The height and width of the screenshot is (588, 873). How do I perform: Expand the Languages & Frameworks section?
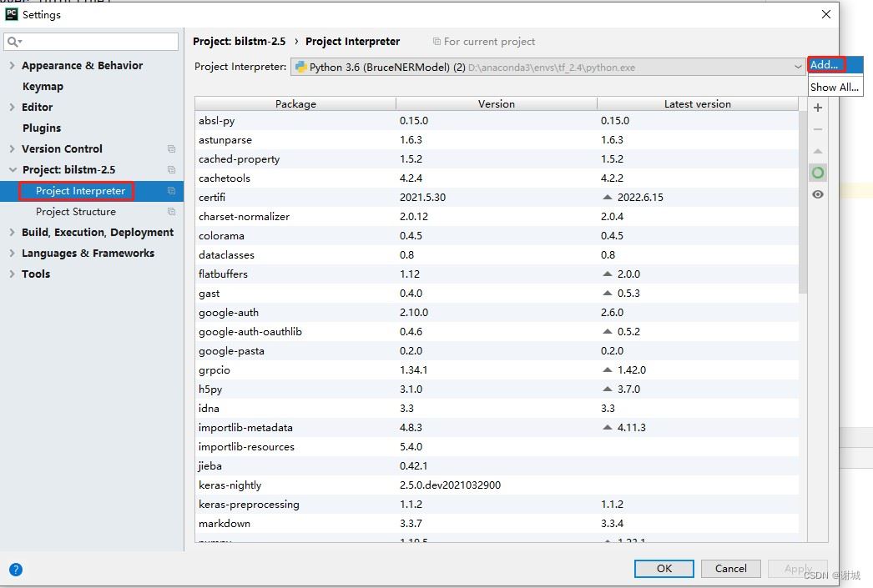(12, 254)
